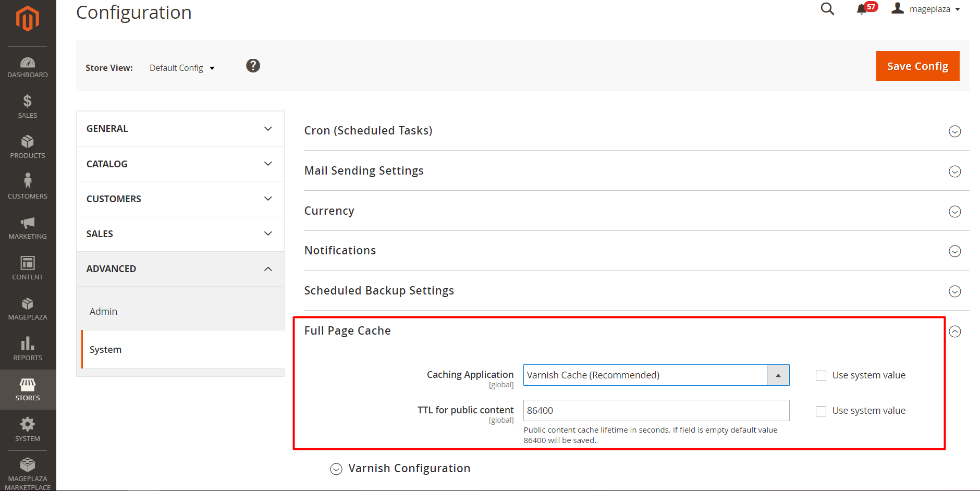Check Use system value for Caching Application

(821, 376)
